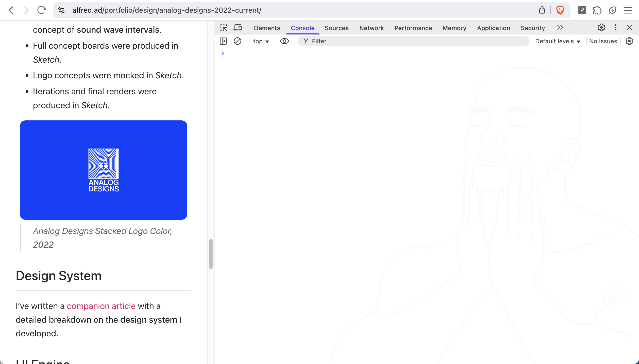This screenshot has width=639, height=364.
Task: Open console settings gear icon
Action: click(x=629, y=41)
